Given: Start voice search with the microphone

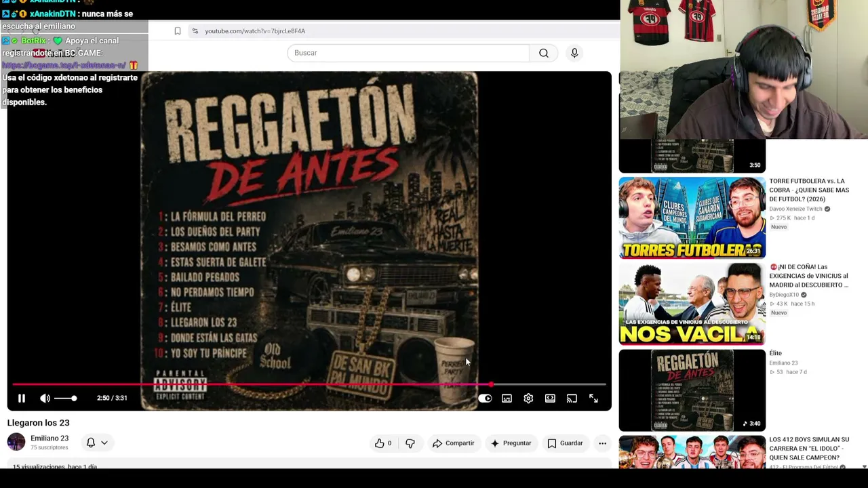Looking at the screenshot, I should point(574,53).
